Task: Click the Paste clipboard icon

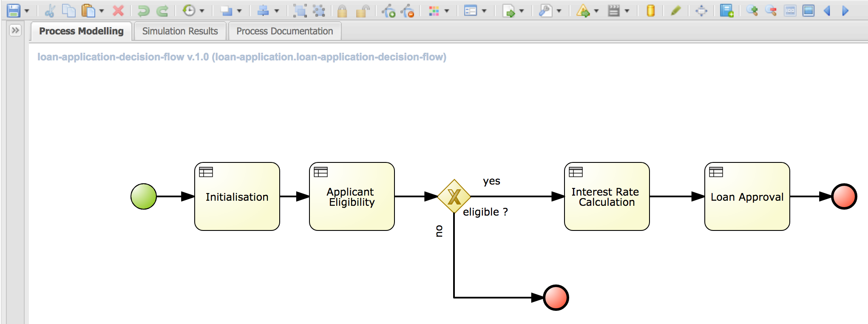Action: pos(88,11)
